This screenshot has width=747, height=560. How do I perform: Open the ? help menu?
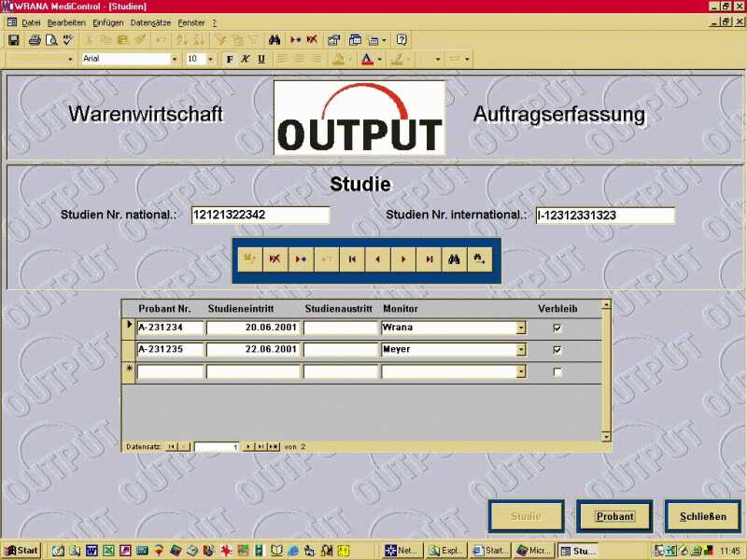point(215,22)
